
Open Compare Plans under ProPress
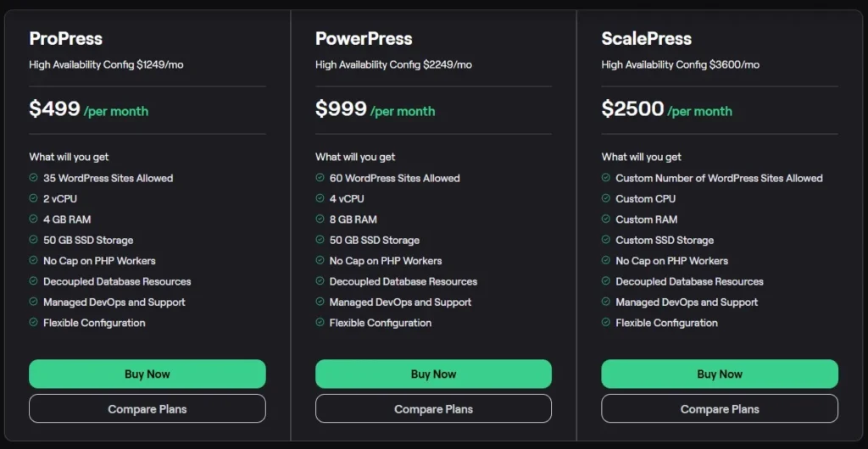coord(147,409)
